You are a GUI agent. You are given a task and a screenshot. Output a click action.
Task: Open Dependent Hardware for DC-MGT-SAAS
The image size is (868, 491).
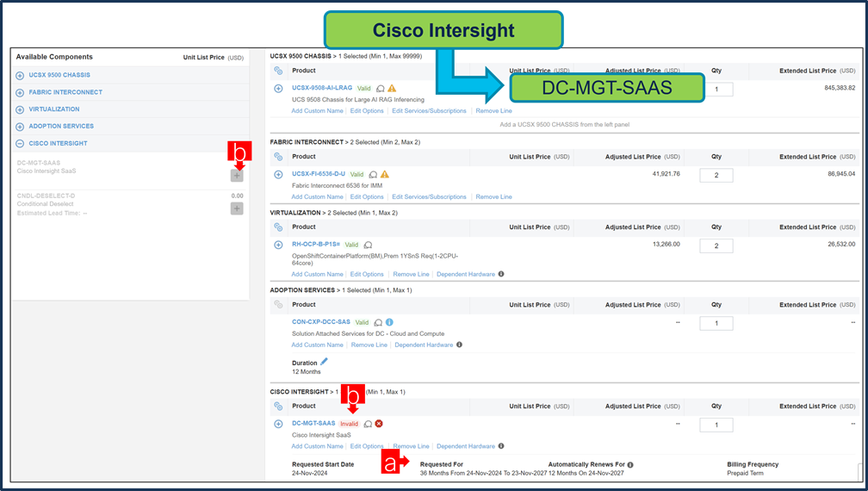tap(466, 446)
